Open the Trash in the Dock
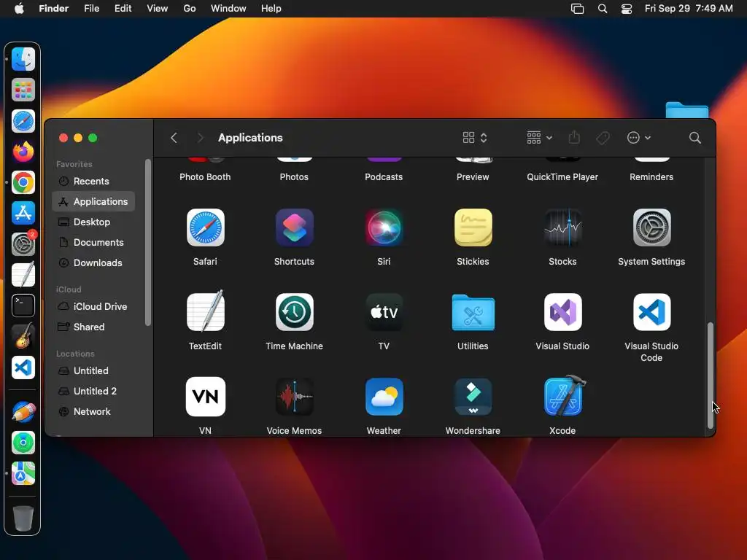 coord(23,518)
